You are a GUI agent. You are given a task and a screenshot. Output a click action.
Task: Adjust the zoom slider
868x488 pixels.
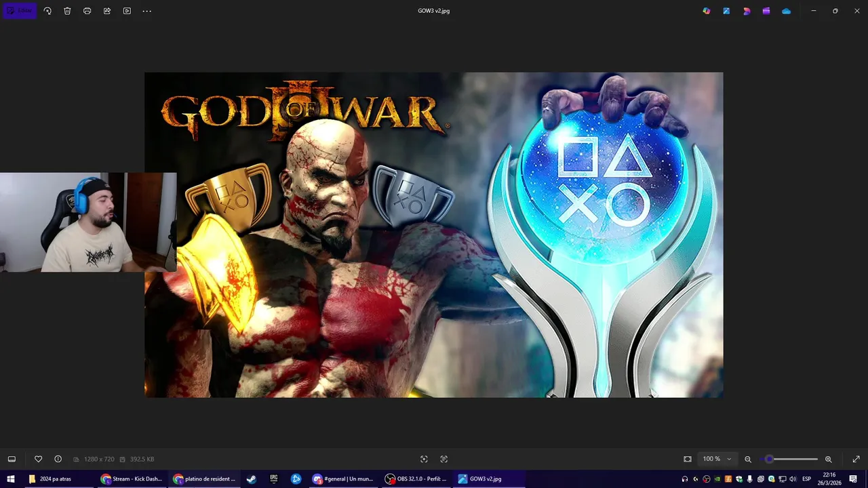coord(789,459)
